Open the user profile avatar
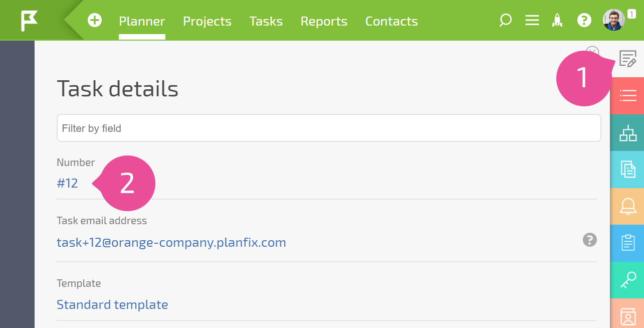 coord(614,20)
